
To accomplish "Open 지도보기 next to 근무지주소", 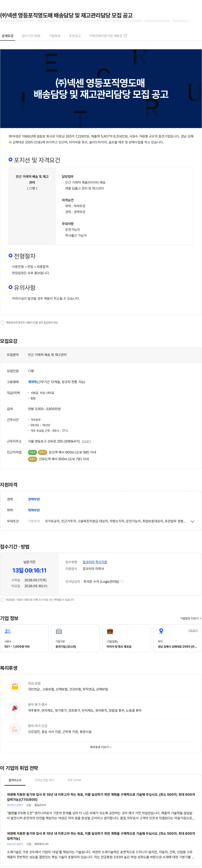I will (x=86, y=441).
